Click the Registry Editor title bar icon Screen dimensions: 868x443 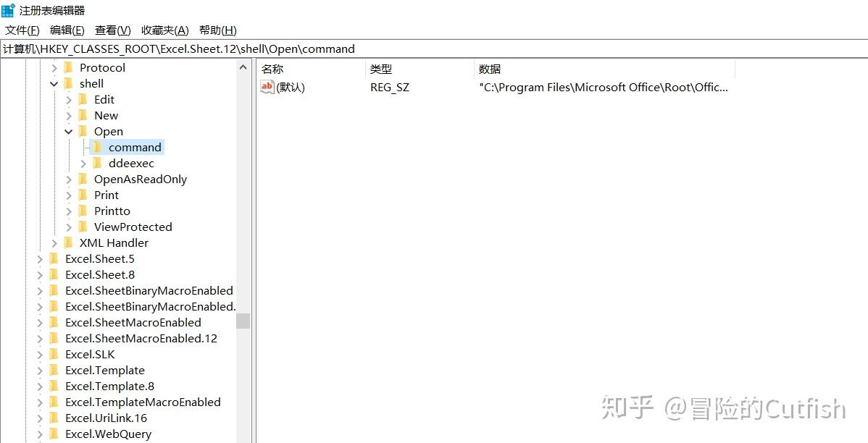coord(8,10)
